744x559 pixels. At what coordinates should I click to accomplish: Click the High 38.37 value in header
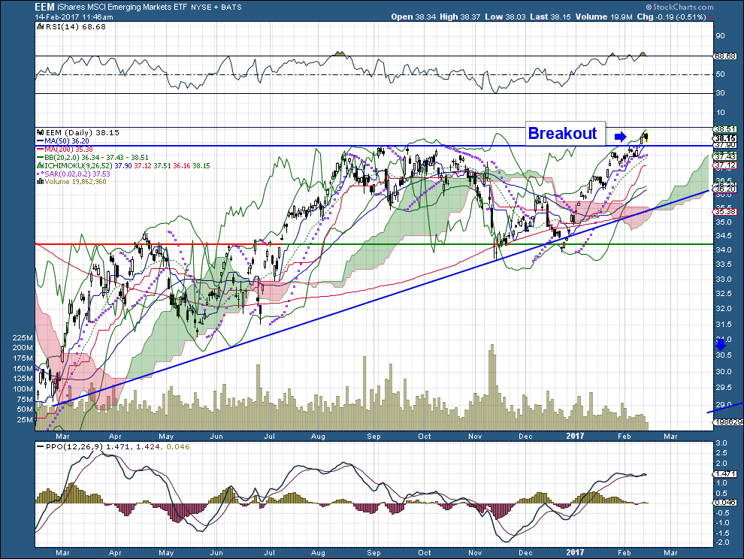click(x=460, y=17)
